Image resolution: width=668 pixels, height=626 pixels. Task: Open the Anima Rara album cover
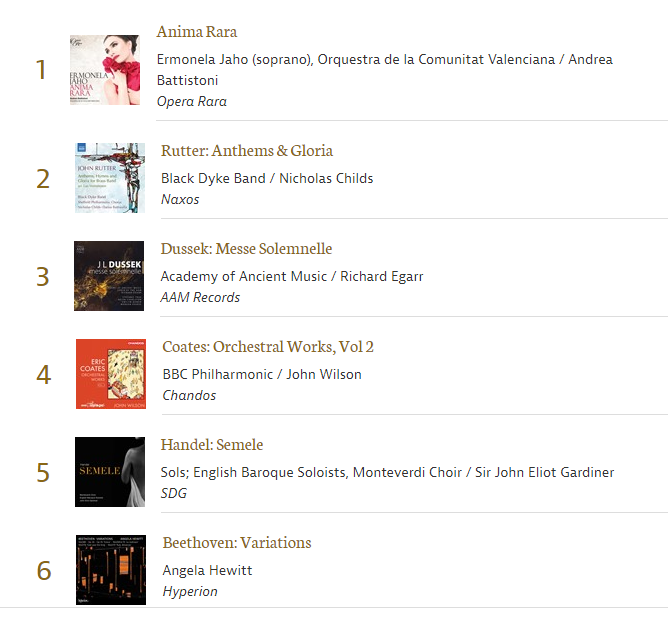coord(105,70)
